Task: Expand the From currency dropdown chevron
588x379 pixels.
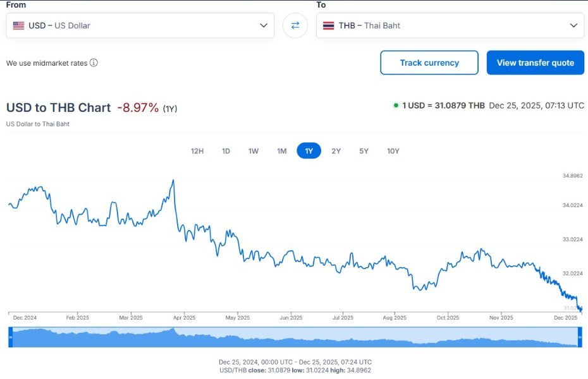Action: coord(264,26)
